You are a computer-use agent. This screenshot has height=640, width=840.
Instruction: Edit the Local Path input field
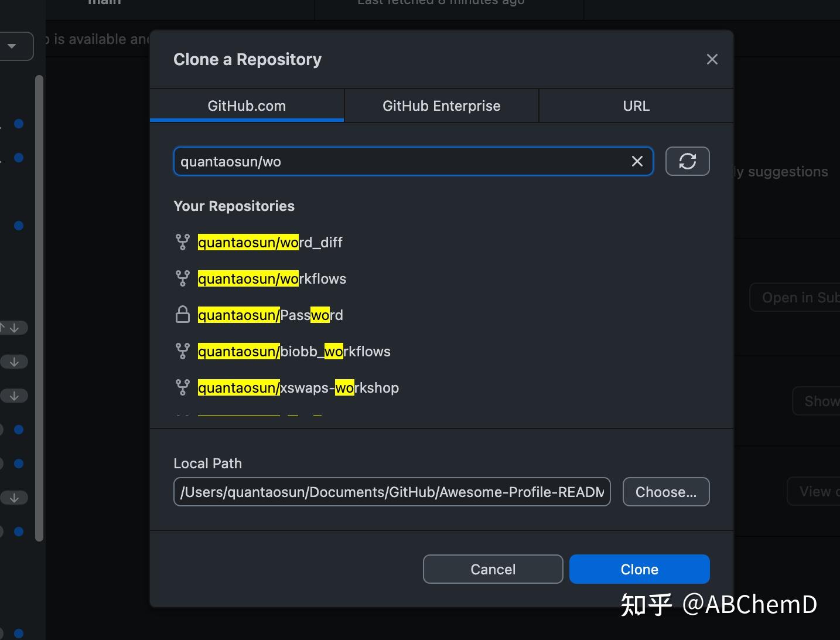(391, 492)
